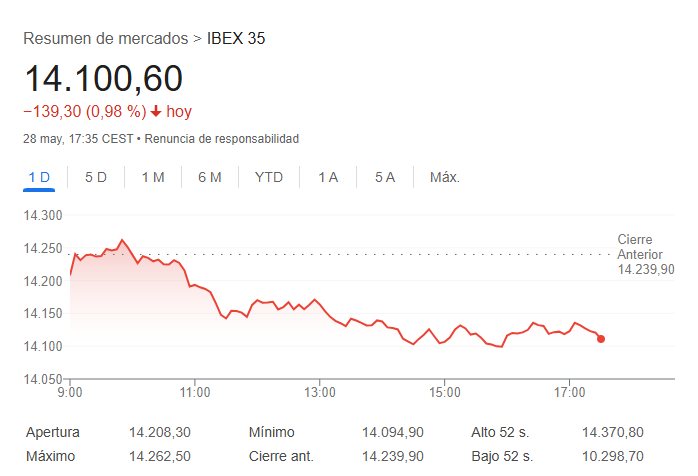Click the 14.100,60 index price
This screenshot has height=476, width=698.
click(103, 80)
